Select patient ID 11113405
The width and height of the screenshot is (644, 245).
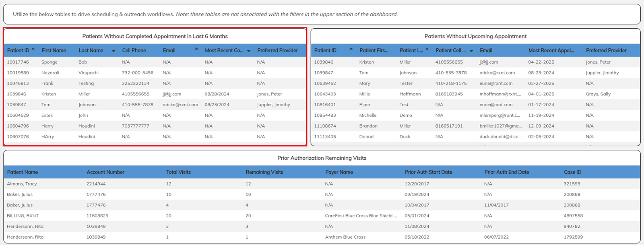pyautogui.click(x=325, y=137)
